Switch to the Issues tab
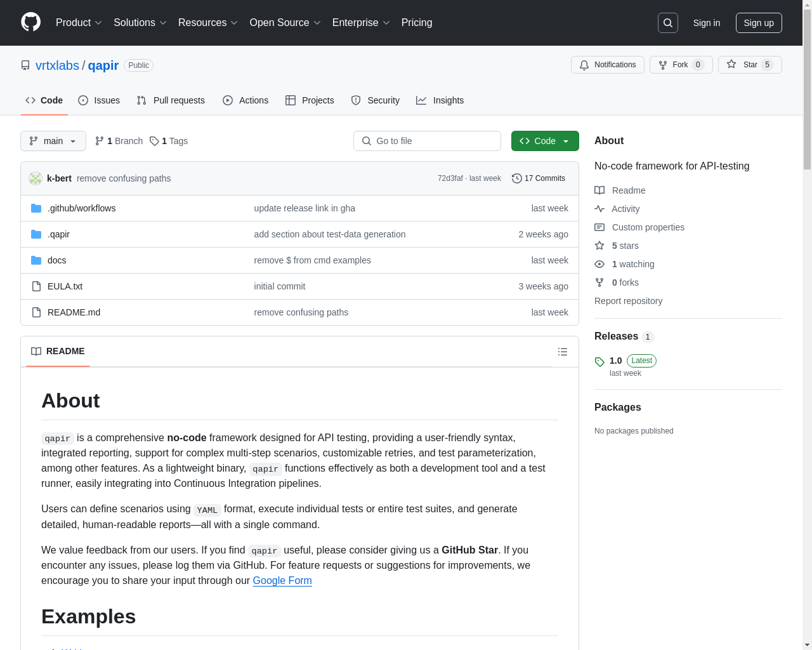Viewport: 812px width, 650px height. point(99,100)
